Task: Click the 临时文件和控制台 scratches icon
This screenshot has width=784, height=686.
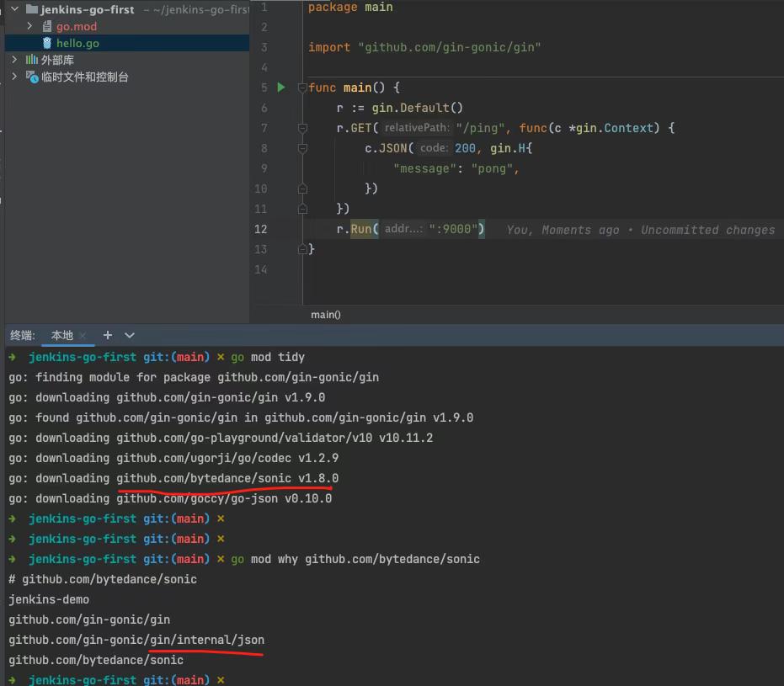Action: pos(32,77)
